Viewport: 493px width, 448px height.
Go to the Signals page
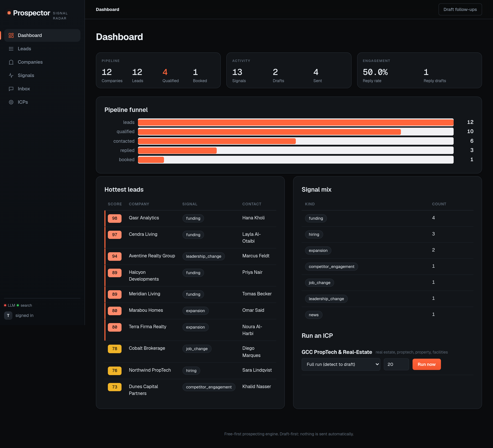[x=42, y=75]
